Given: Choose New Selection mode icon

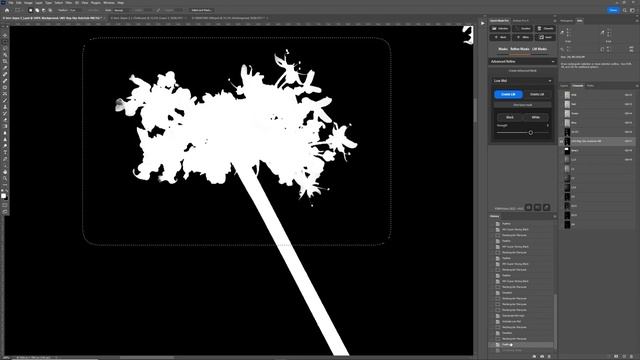Looking at the screenshot, I should 30,10.
